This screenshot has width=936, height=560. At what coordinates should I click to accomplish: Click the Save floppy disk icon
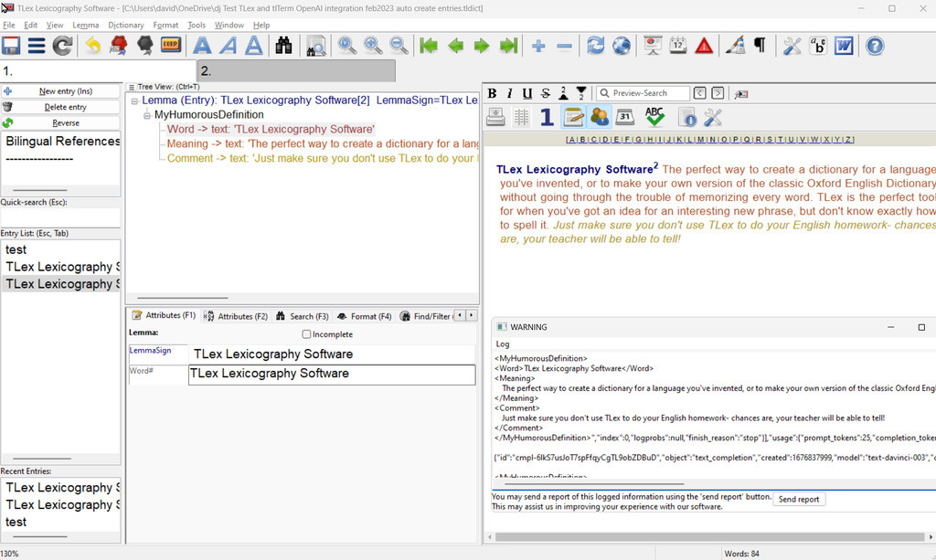point(11,46)
